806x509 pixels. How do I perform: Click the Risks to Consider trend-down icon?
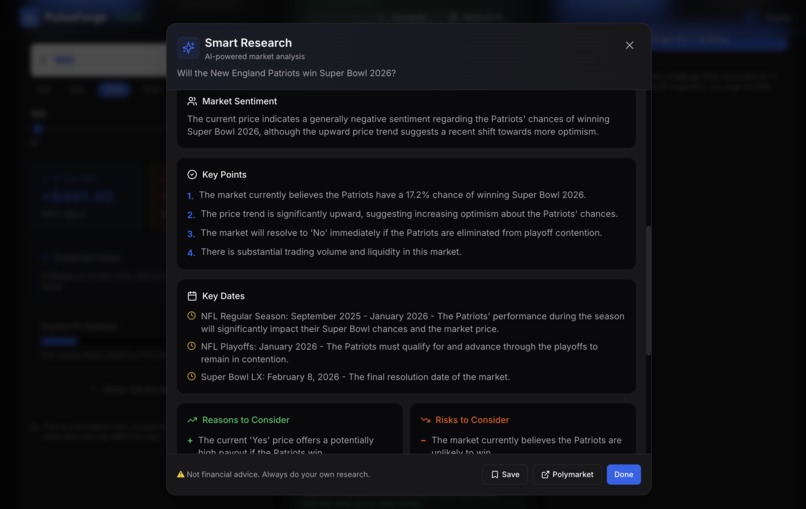point(425,420)
